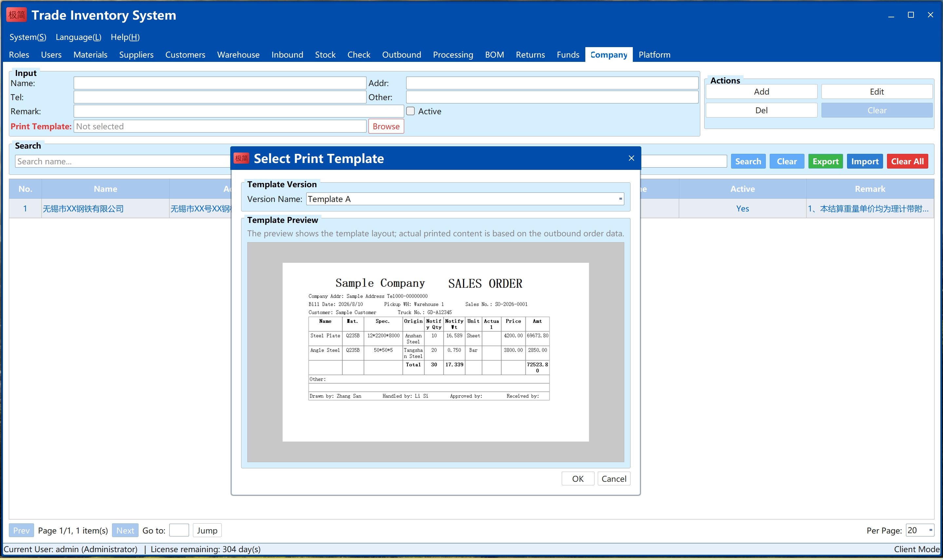Switch to the Customers tab
The width and height of the screenshot is (943, 560).
pos(185,55)
